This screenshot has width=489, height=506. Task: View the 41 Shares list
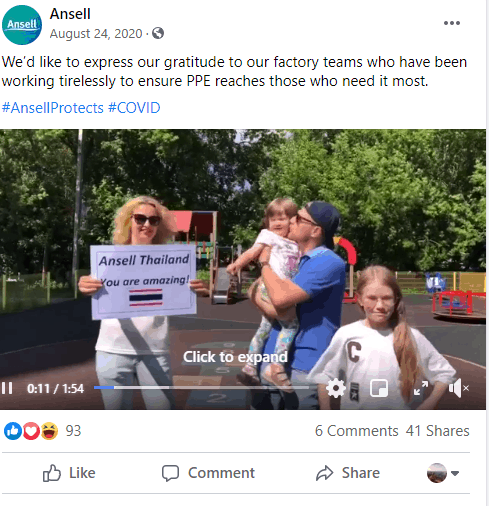pos(438,431)
